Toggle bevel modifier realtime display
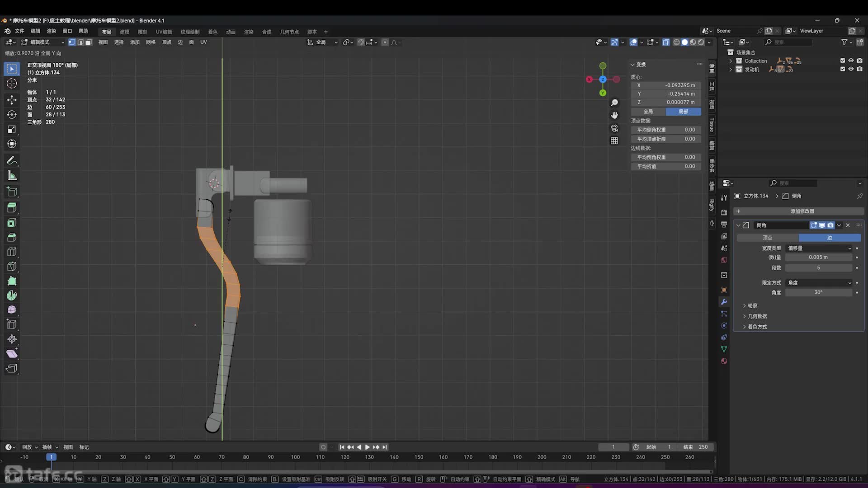 click(822, 225)
